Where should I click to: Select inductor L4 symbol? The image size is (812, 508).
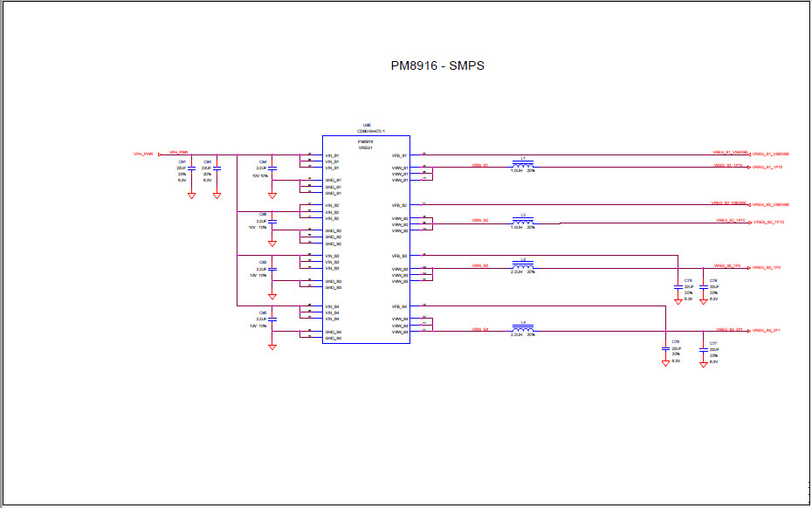(x=522, y=330)
